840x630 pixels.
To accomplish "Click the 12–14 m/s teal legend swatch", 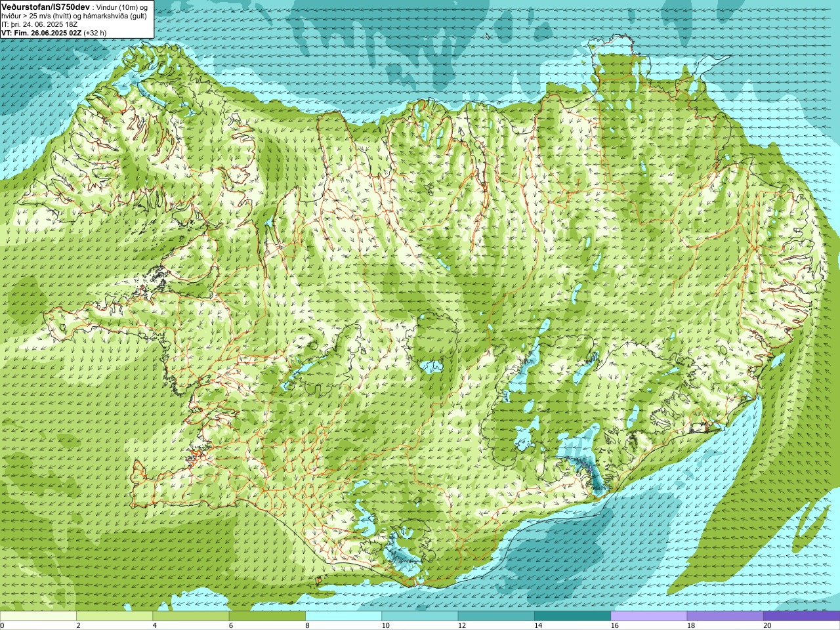I will pyautogui.click(x=496, y=616).
